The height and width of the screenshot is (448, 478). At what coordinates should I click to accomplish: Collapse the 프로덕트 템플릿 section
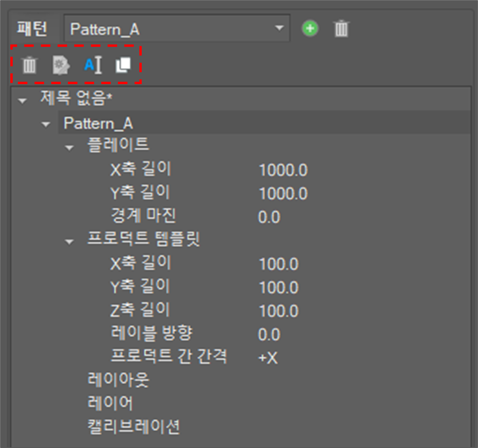click(69, 242)
